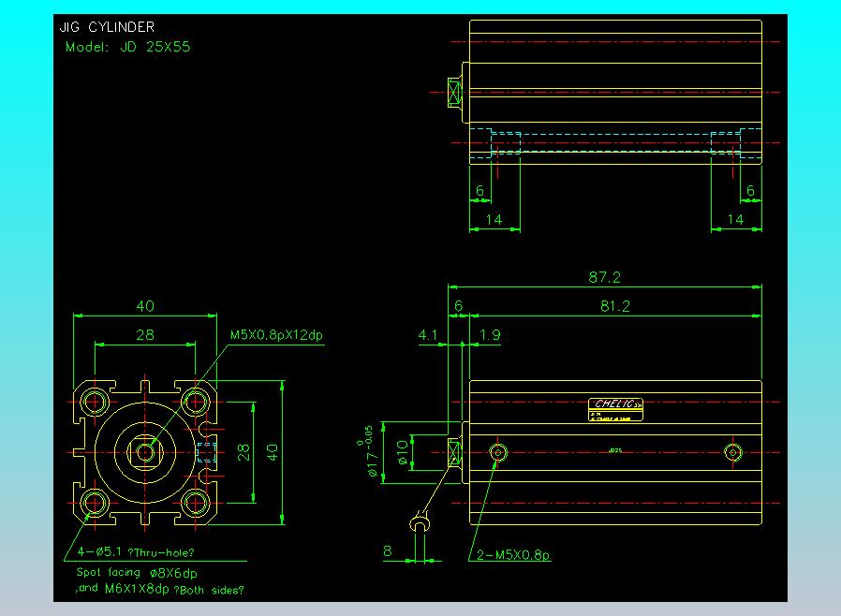
Task: Click the 2-M5X0.8p port callout text
Action: pos(514,555)
